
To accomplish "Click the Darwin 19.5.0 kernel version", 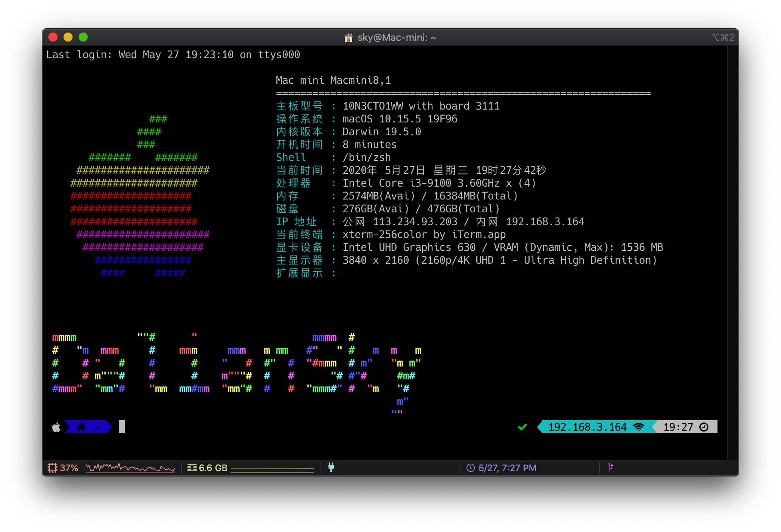I will pos(382,132).
